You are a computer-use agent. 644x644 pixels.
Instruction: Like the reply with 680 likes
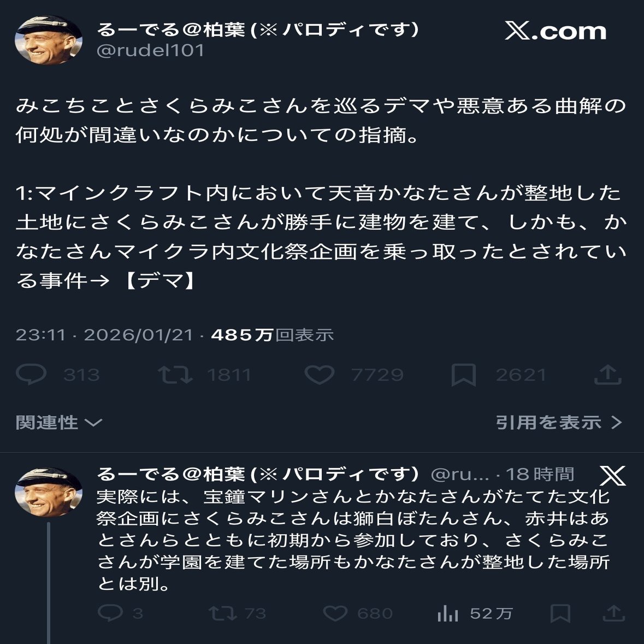[x=335, y=613]
